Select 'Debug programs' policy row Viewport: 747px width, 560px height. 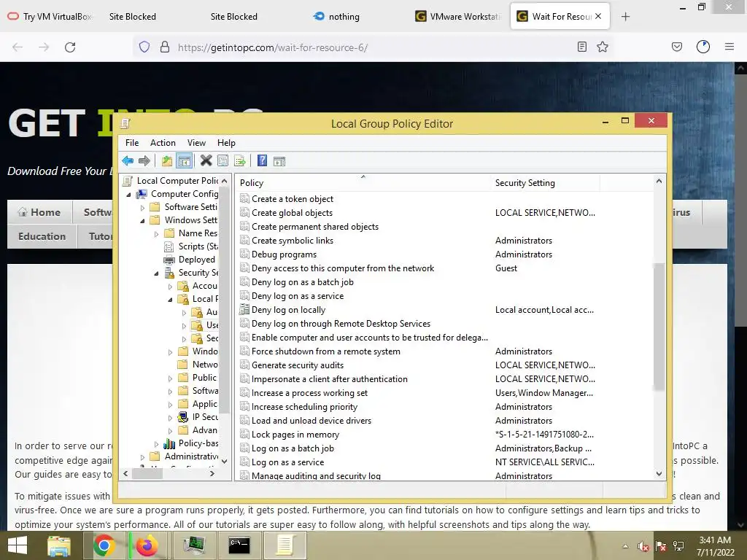click(284, 254)
